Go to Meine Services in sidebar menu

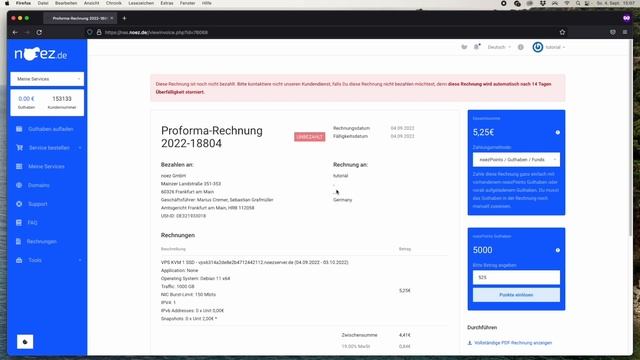[x=46, y=167]
